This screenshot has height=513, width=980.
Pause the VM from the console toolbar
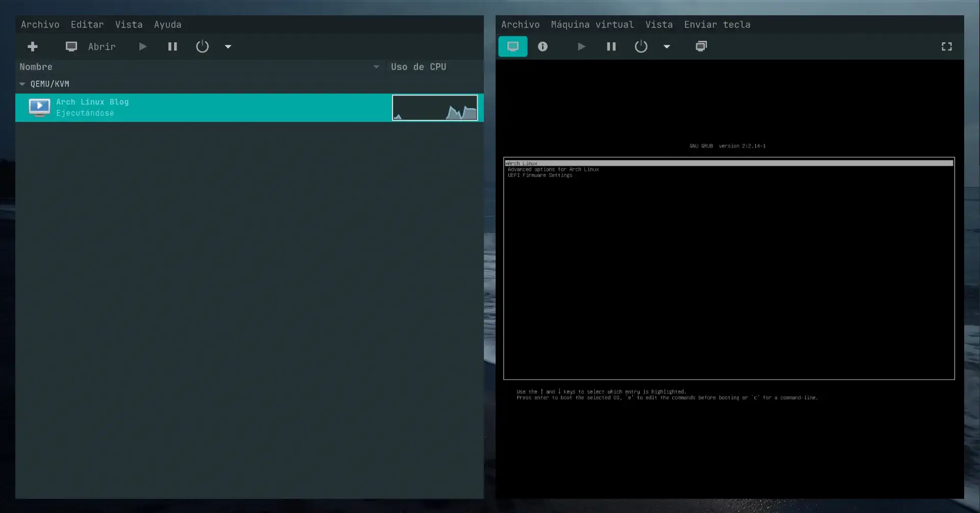point(611,46)
